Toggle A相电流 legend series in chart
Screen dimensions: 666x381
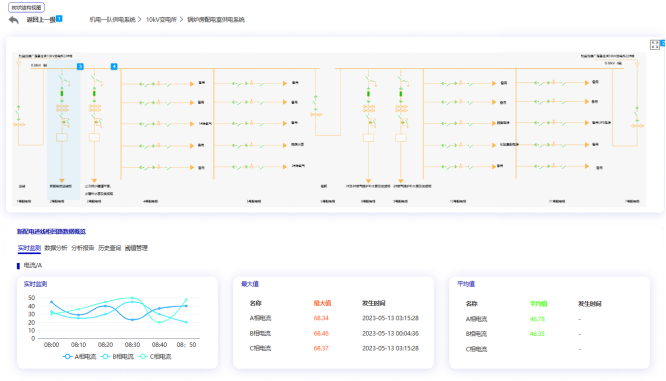point(79,356)
